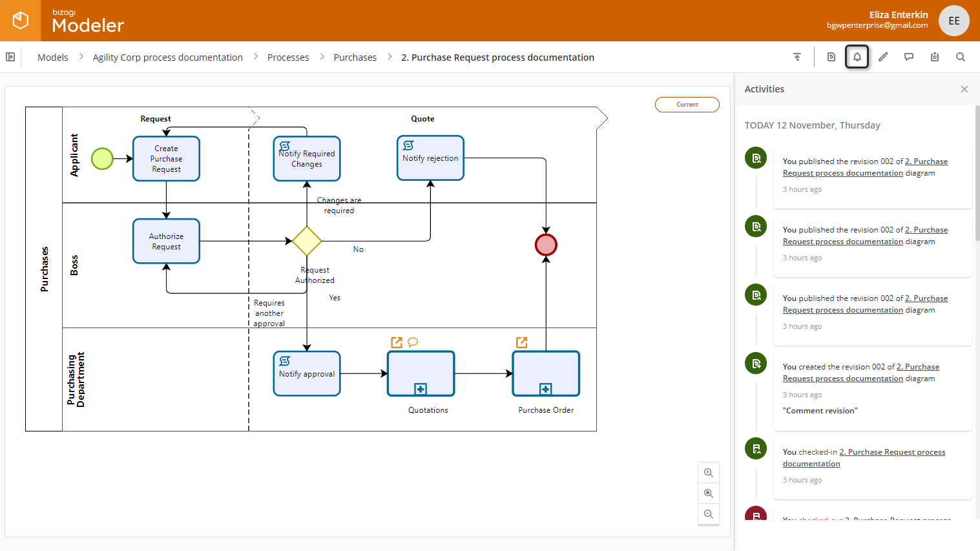Click the zoom out magnifier on canvas
The width and height of the screenshot is (980, 551).
[709, 514]
